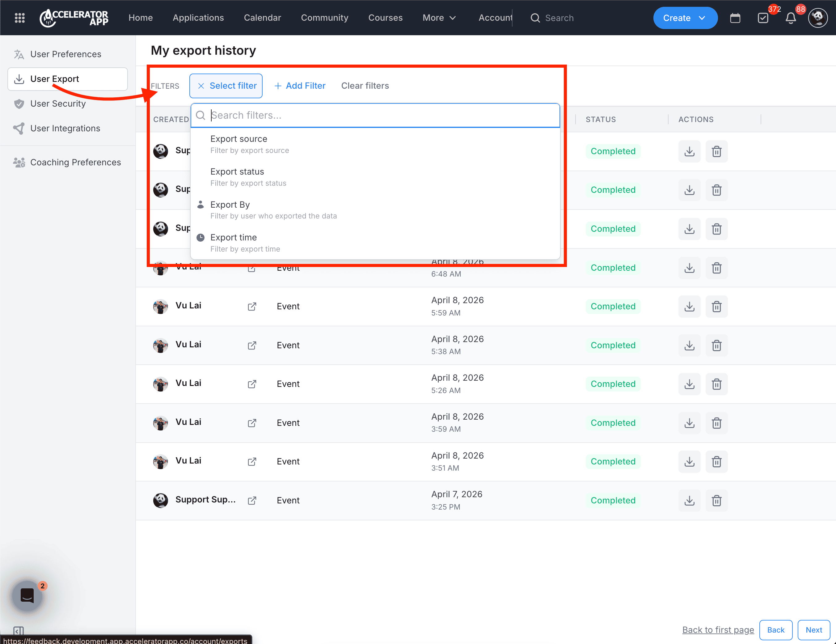Delete the April 7 Support export
This screenshot has height=644, width=836.
click(x=716, y=500)
